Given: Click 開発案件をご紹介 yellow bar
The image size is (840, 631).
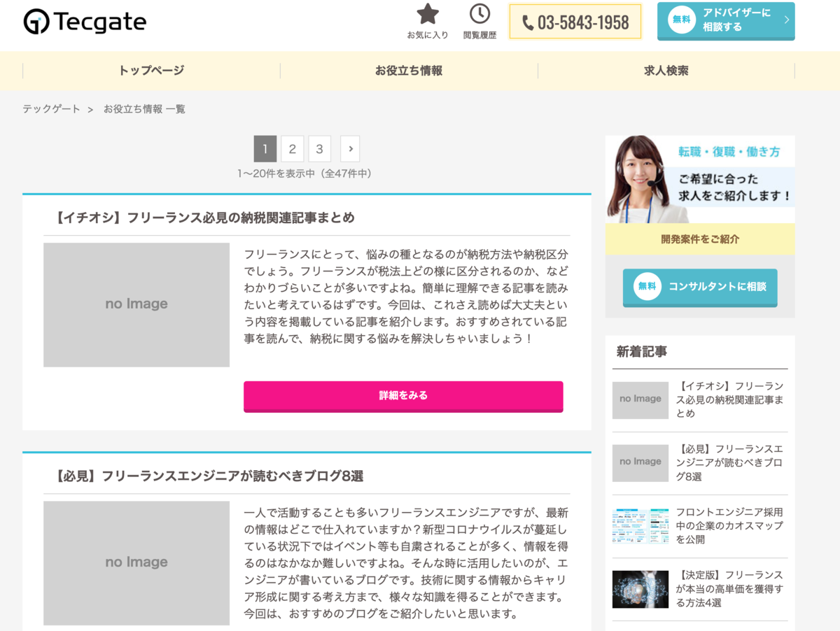Looking at the screenshot, I should pyautogui.click(x=700, y=239).
